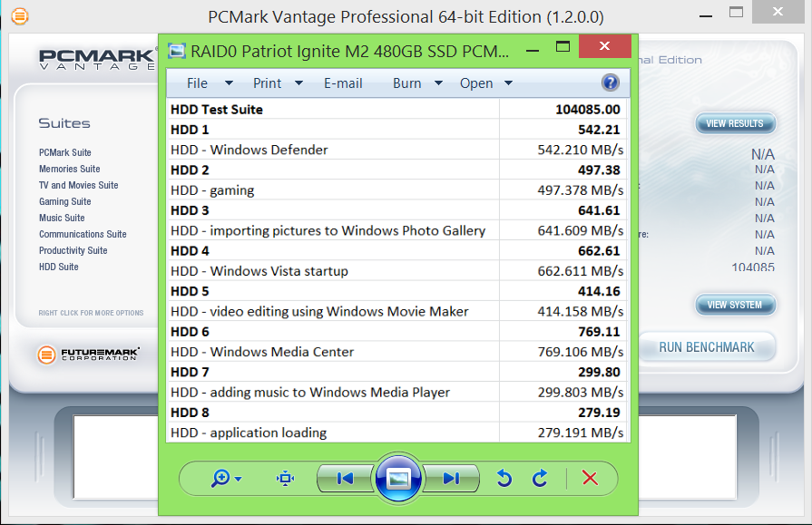Select Gaming Suite in the list
This screenshot has width=812, height=525.
tap(65, 201)
